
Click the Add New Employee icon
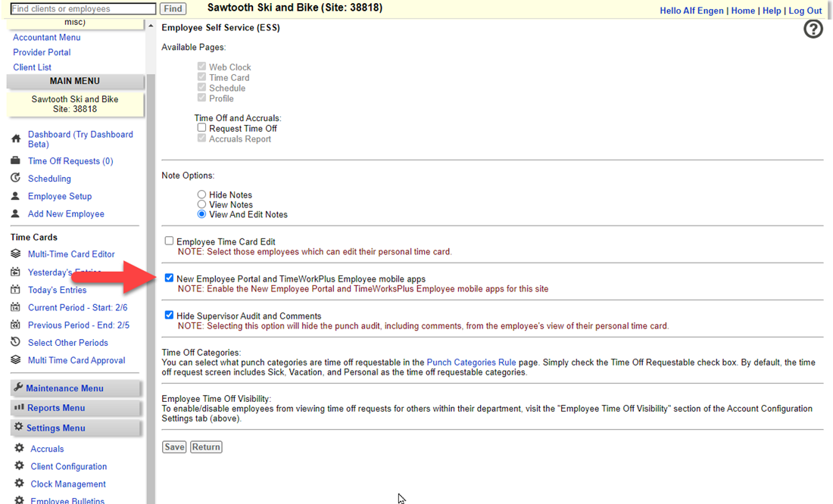point(16,214)
